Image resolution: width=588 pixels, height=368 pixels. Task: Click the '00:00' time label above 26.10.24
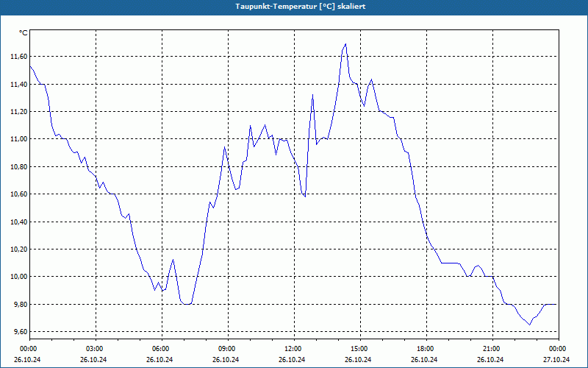point(30,349)
